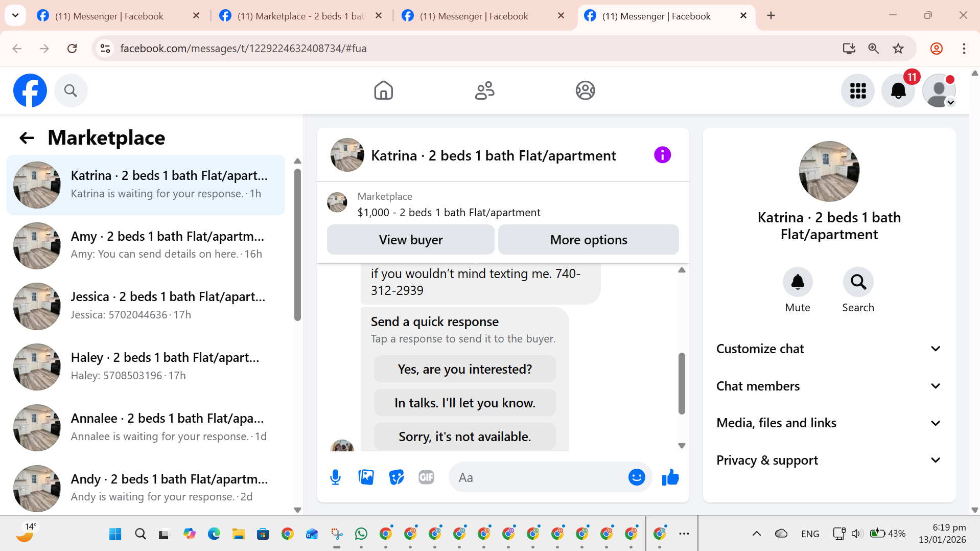The width and height of the screenshot is (980, 551).
Task: Send 'In talks. I'll let you know.' reply
Action: (464, 403)
